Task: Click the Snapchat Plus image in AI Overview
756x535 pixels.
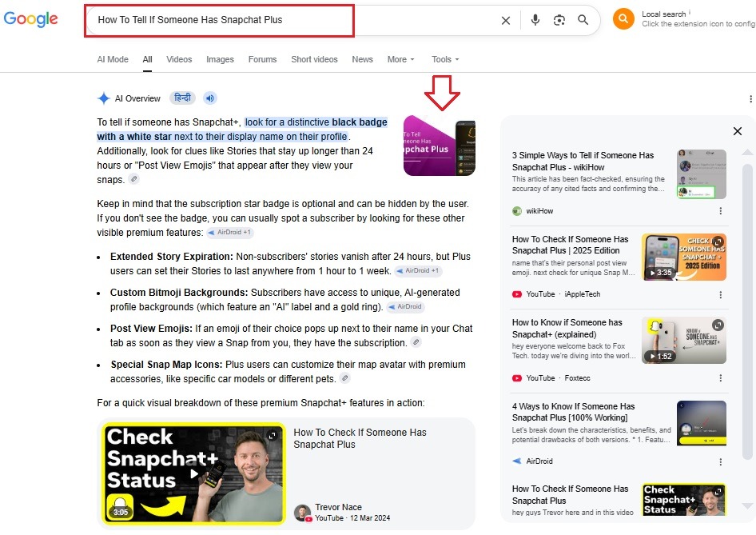Action: click(440, 146)
